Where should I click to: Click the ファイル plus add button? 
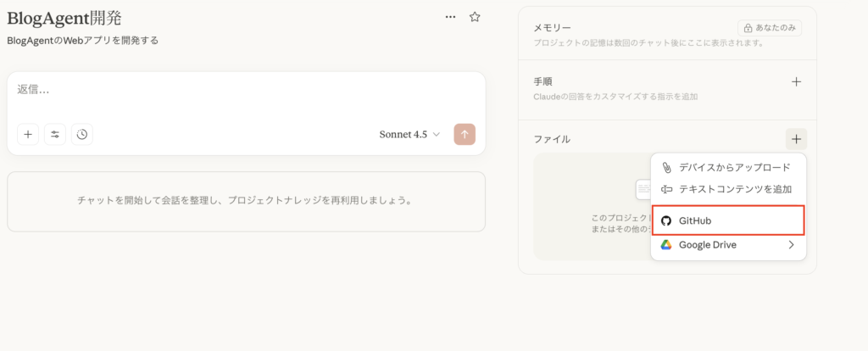[x=796, y=139]
